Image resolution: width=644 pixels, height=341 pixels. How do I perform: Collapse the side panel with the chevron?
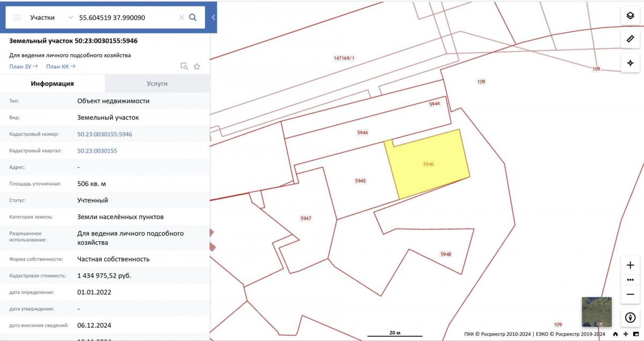point(214,17)
